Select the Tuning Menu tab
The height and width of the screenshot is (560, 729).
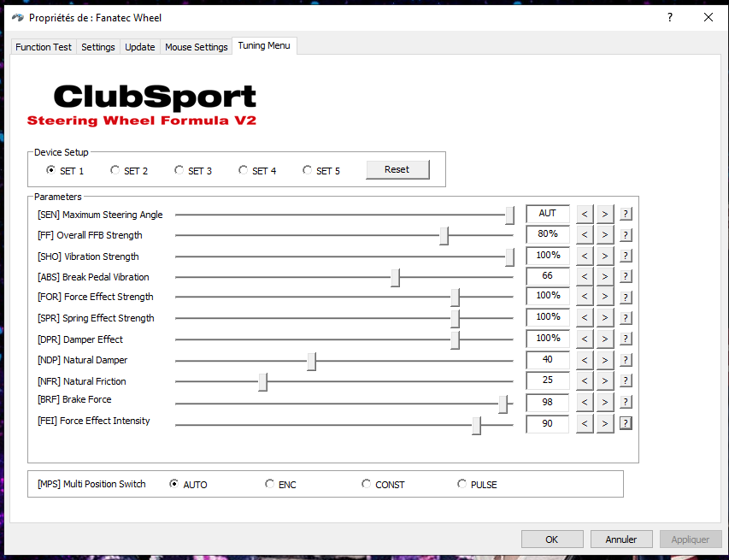pos(264,45)
